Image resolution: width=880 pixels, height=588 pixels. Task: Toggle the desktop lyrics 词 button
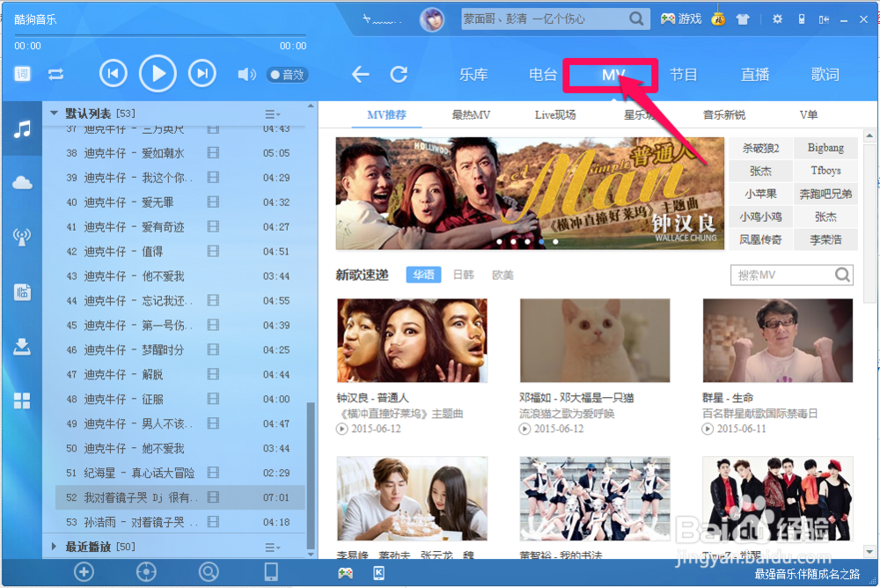23,74
